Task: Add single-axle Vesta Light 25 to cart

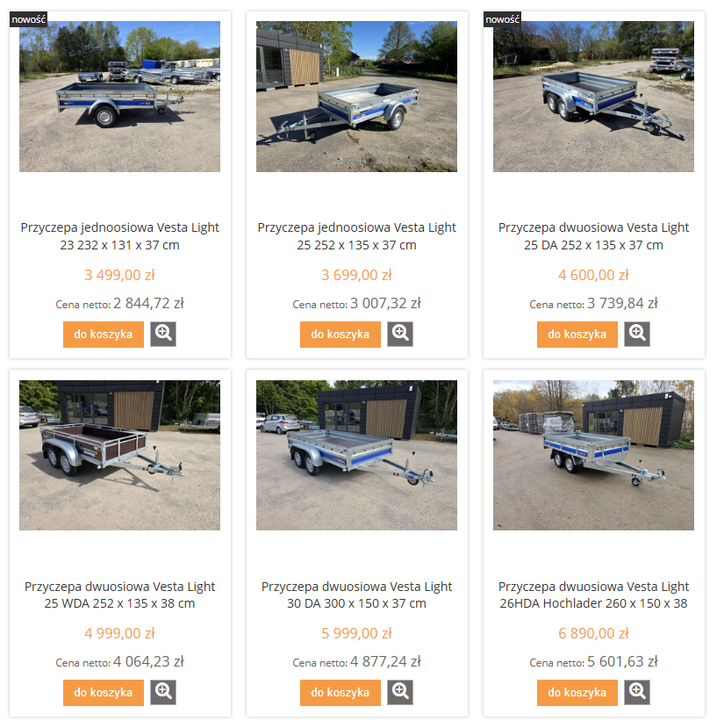Action: coord(341,335)
